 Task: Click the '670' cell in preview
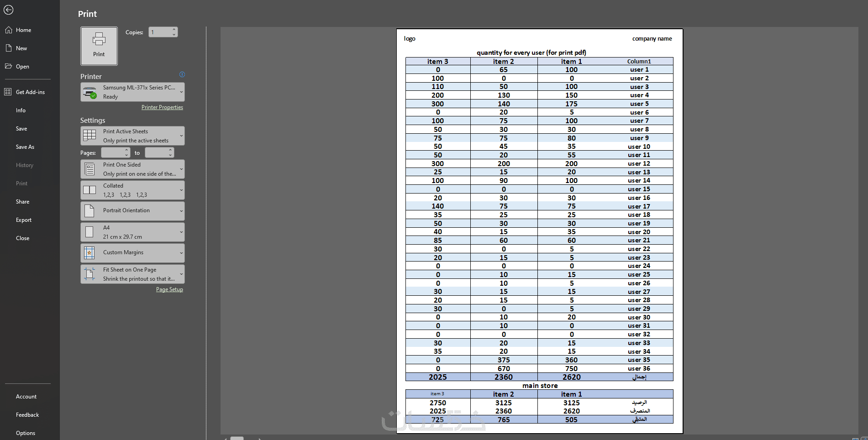coord(504,368)
